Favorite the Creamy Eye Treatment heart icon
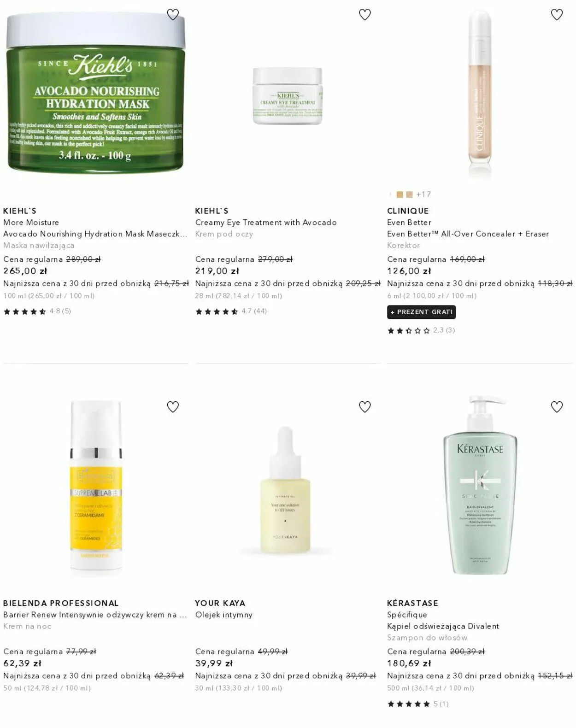The width and height of the screenshot is (576, 728). [x=365, y=15]
